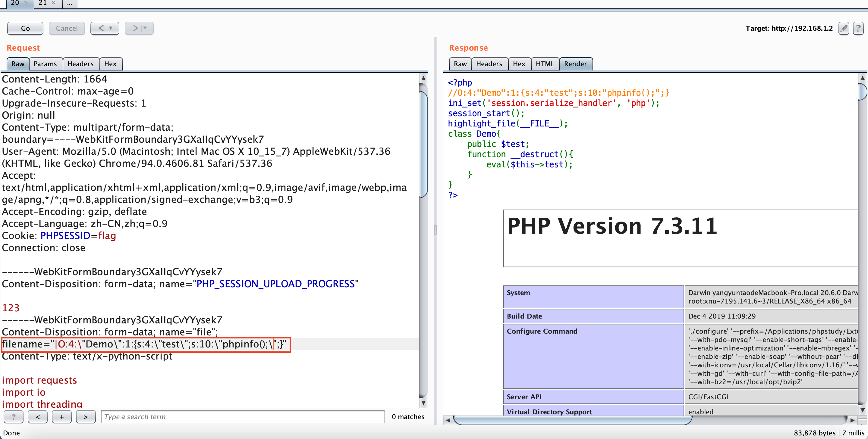Click the 'session_start();' code line
Screen dimensions: 868x439
[x=486, y=114]
